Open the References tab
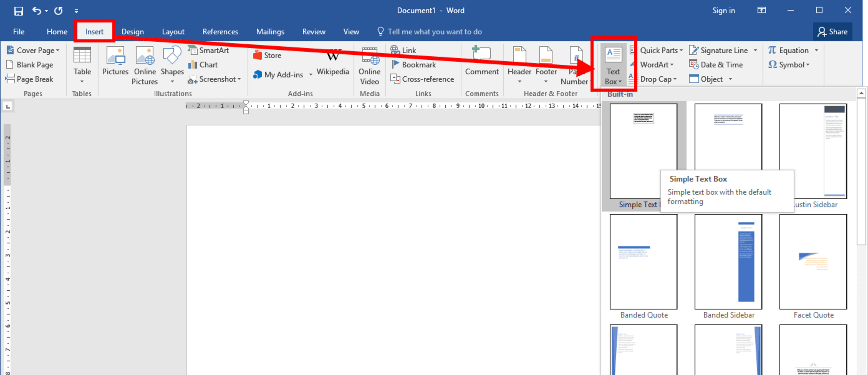The height and width of the screenshot is (375, 868). pyautogui.click(x=220, y=32)
